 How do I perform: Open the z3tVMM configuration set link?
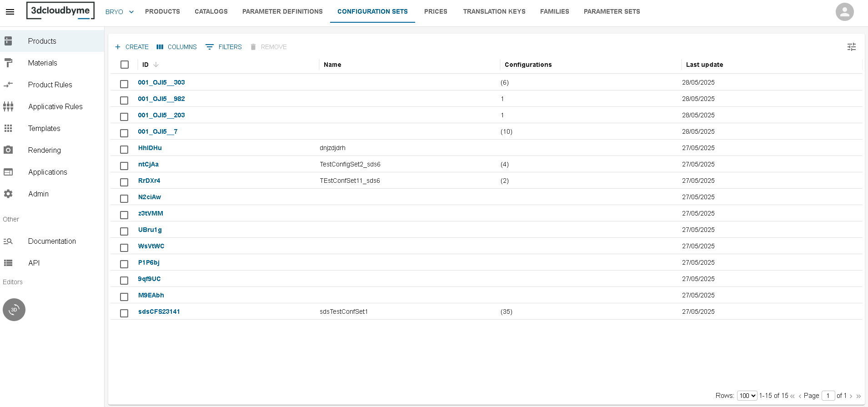[151, 213]
